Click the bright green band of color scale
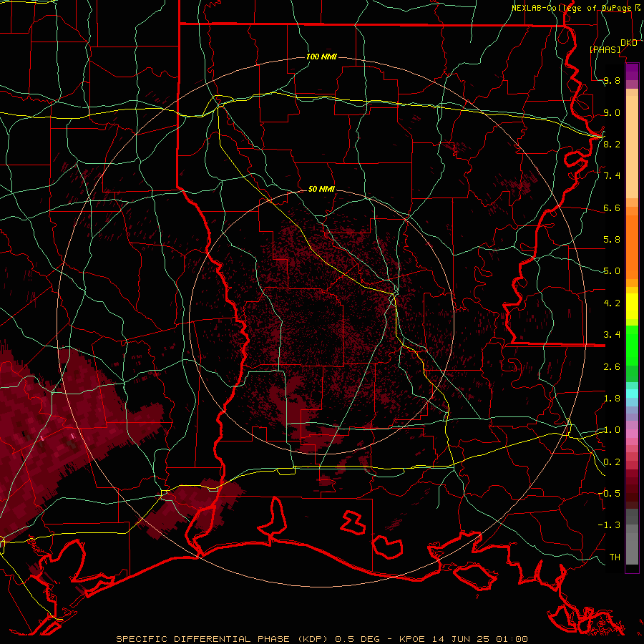Viewport: 644px width, 644px height. [632, 346]
